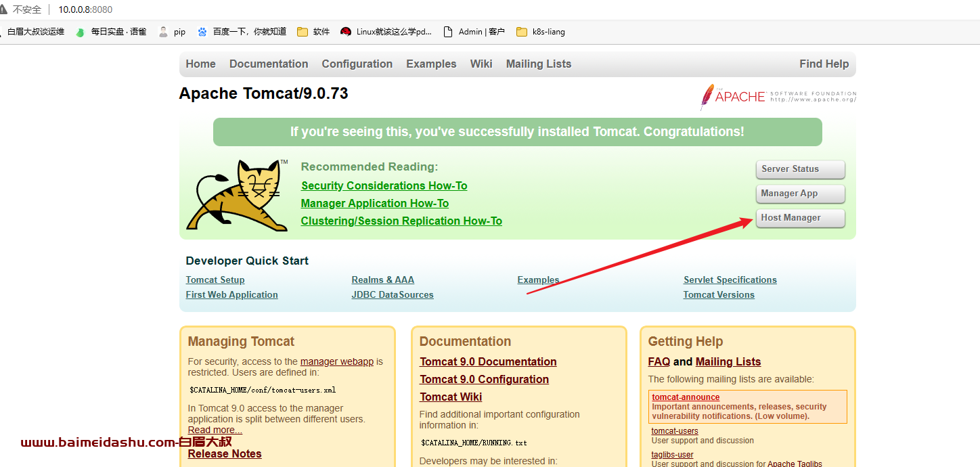Click the Apache Tomcat/9.0.73 heading
Screen dimensions: 980x467
(x=263, y=93)
